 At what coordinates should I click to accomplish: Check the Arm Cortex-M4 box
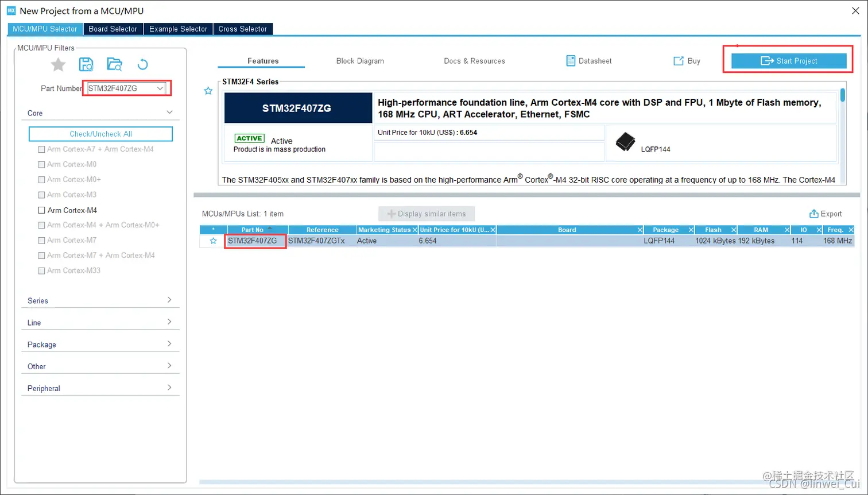pyautogui.click(x=41, y=210)
